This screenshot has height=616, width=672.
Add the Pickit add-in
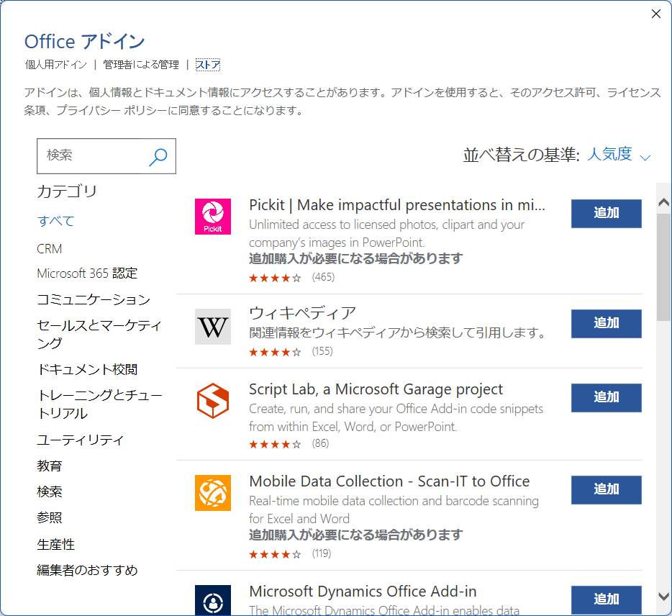coord(606,214)
